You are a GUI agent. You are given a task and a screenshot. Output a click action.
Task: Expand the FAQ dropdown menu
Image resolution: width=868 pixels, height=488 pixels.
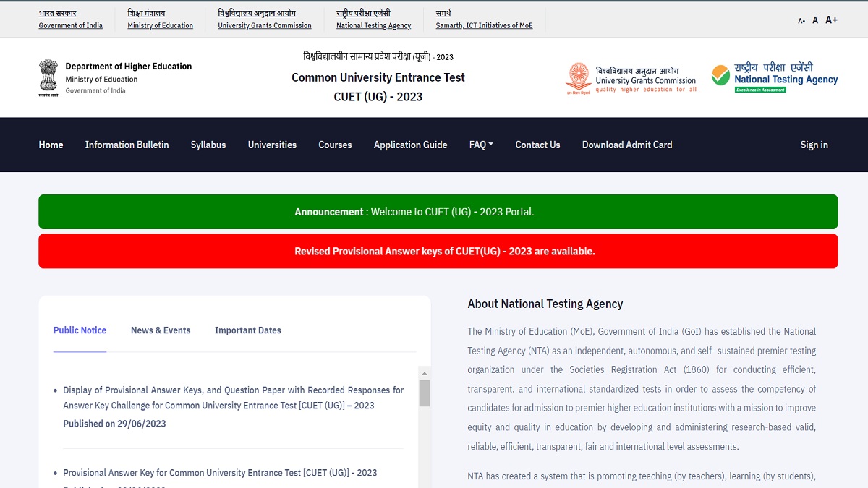(481, 145)
